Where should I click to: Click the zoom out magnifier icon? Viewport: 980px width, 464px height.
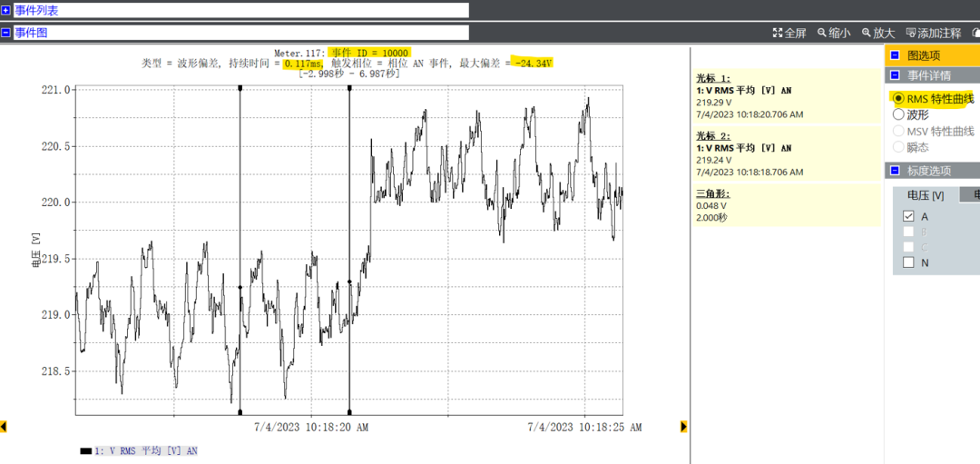coord(822,33)
